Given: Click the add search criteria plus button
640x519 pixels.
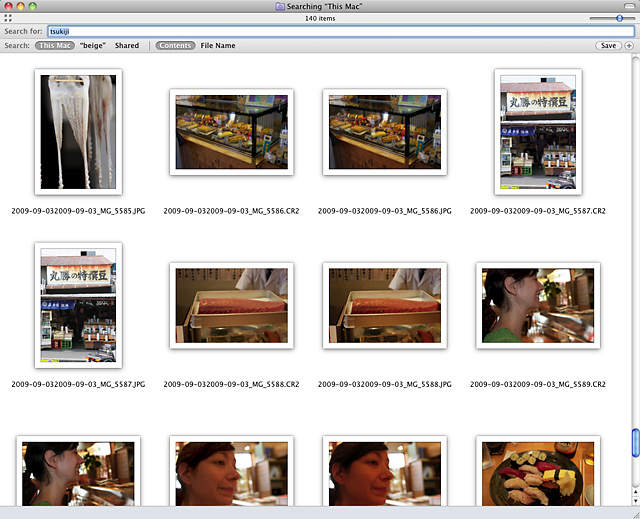Looking at the screenshot, I should (x=629, y=46).
